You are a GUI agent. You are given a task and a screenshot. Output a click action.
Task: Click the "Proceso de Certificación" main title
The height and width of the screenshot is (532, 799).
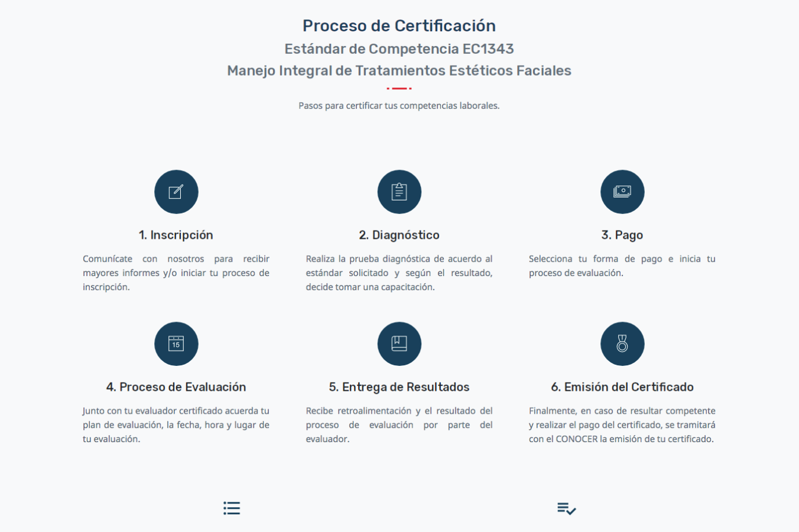tap(399, 26)
